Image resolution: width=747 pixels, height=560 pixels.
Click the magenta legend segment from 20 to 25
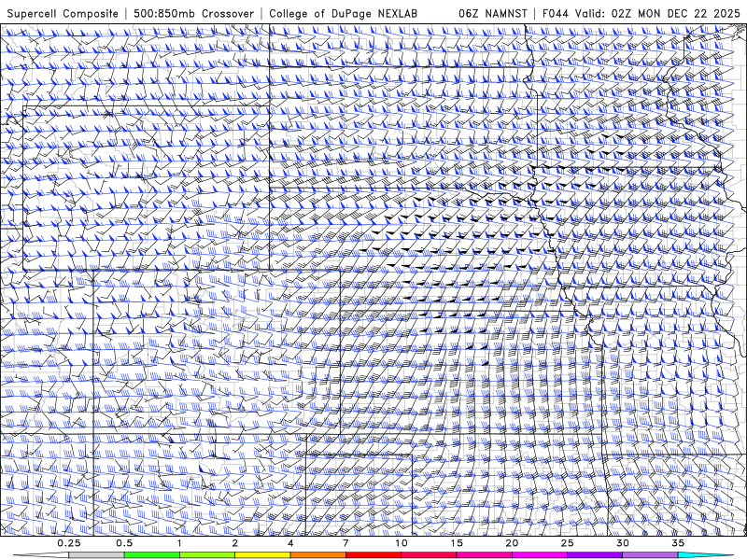(x=540, y=555)
